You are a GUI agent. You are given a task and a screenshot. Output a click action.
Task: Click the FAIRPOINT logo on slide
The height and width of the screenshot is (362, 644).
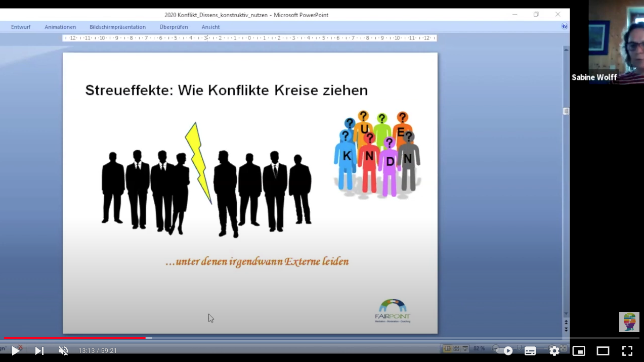(393, 310)
